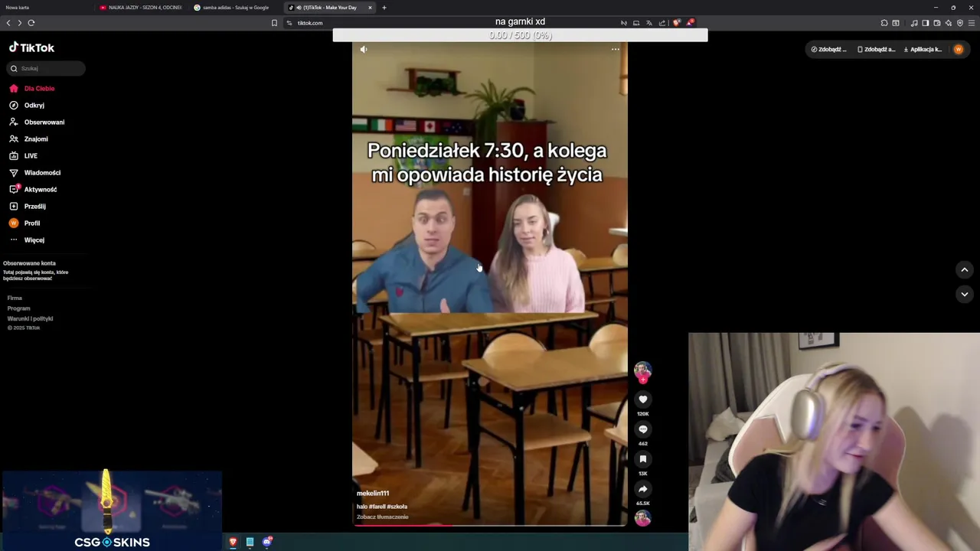Open the browser hamburger menu

972,23
